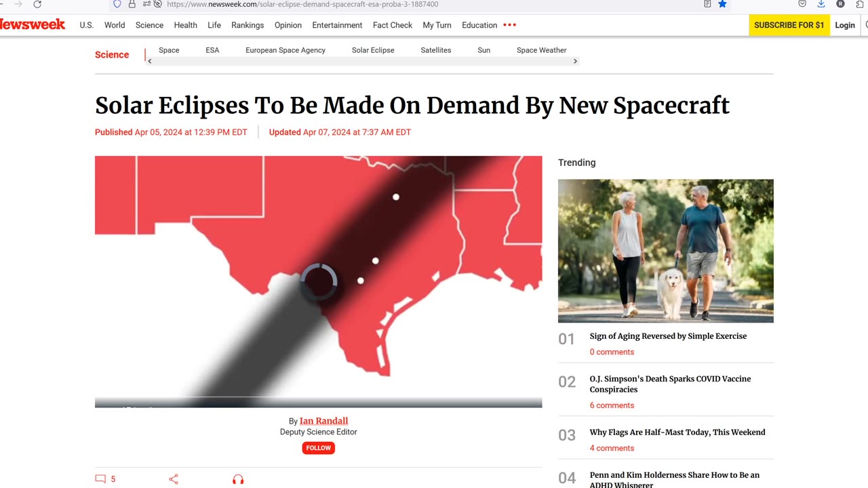This screenshot has width=868, height=488.
Task: Open the Life section
Action: tap(214, 25)
